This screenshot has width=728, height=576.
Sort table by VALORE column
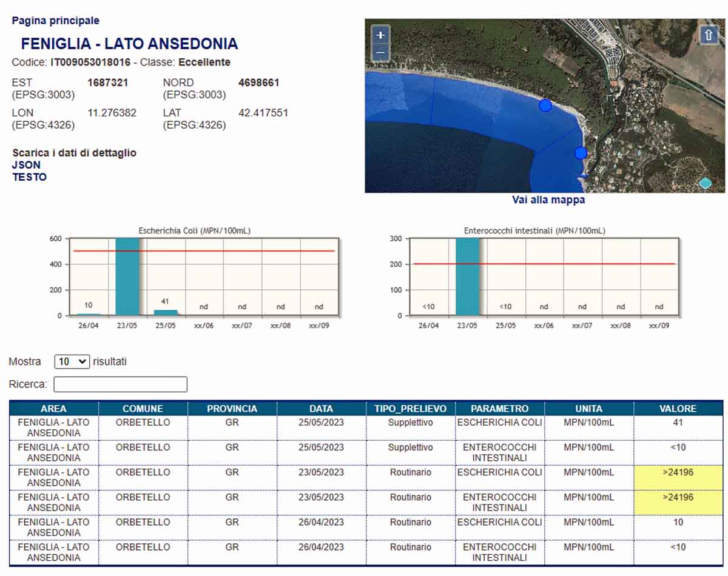pos(678,409)
